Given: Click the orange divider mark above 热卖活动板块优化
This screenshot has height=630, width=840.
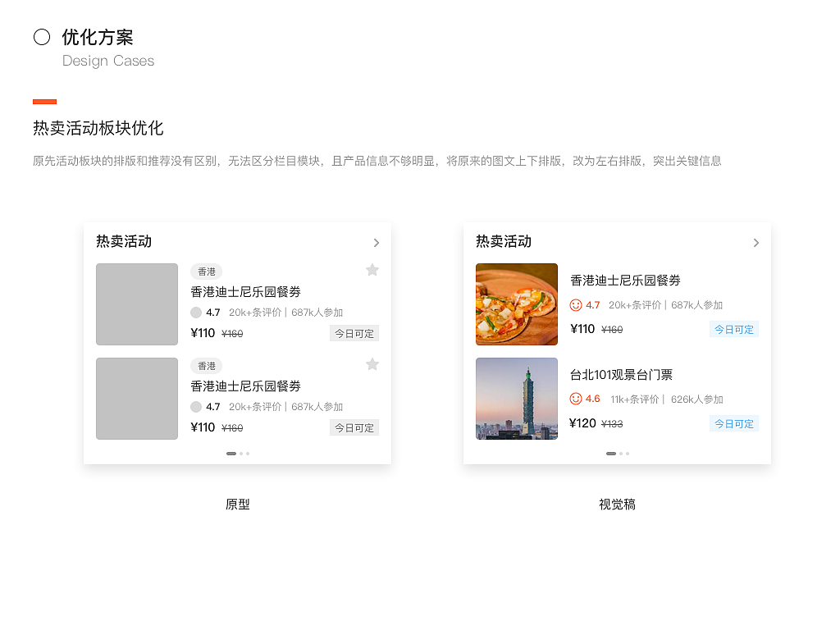Looking at the screenshot, I should pyautogui.click(x=45, y=101).
